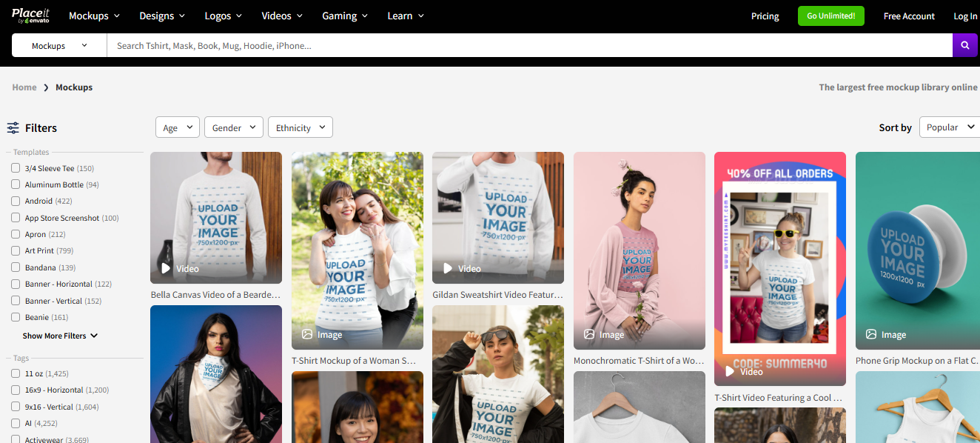This screenshot has height=443, width=980.
Task: Click the Image badge on the Phone Grip mockup
Action: point(885,334)
